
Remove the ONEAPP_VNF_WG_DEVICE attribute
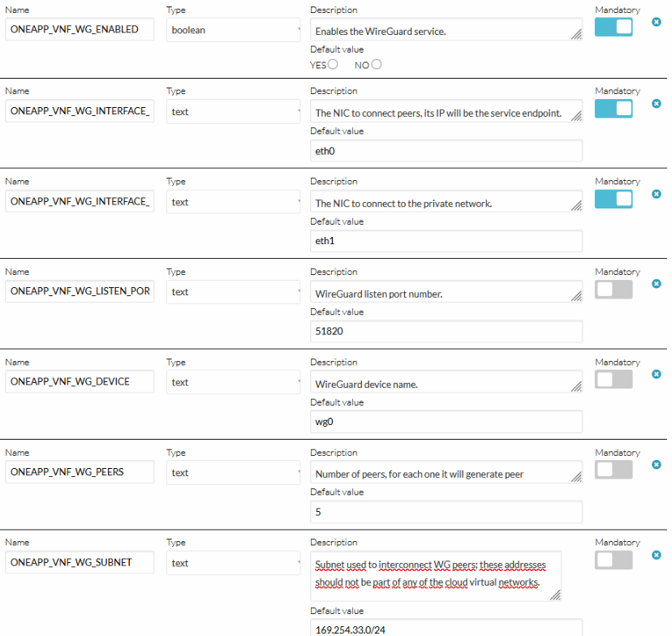[x=657, y=374]
